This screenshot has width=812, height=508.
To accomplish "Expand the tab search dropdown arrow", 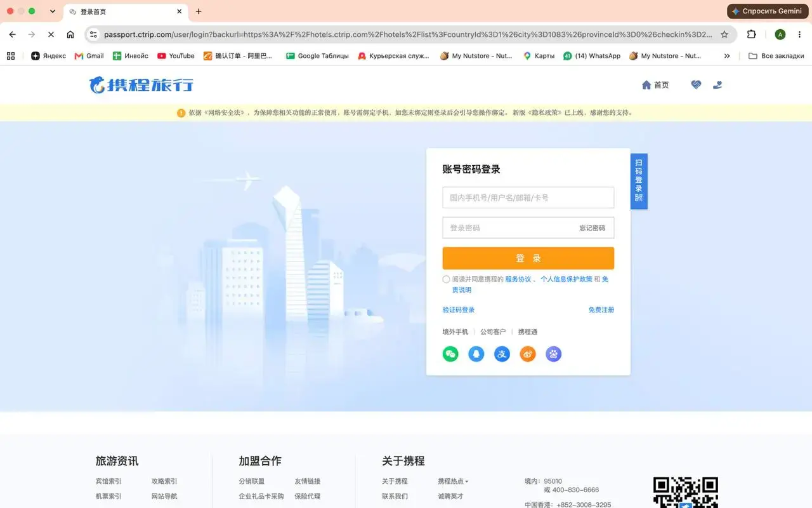I will [52, 11].
